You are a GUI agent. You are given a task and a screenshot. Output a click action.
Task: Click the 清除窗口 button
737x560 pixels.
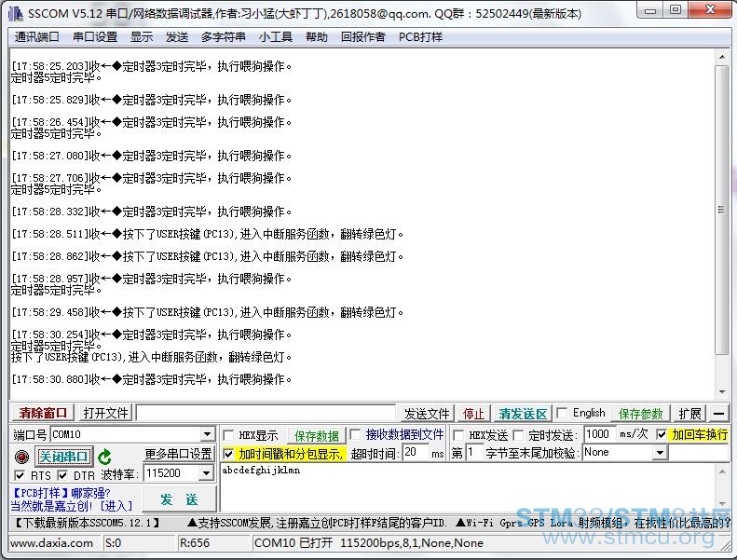[43, 413]
